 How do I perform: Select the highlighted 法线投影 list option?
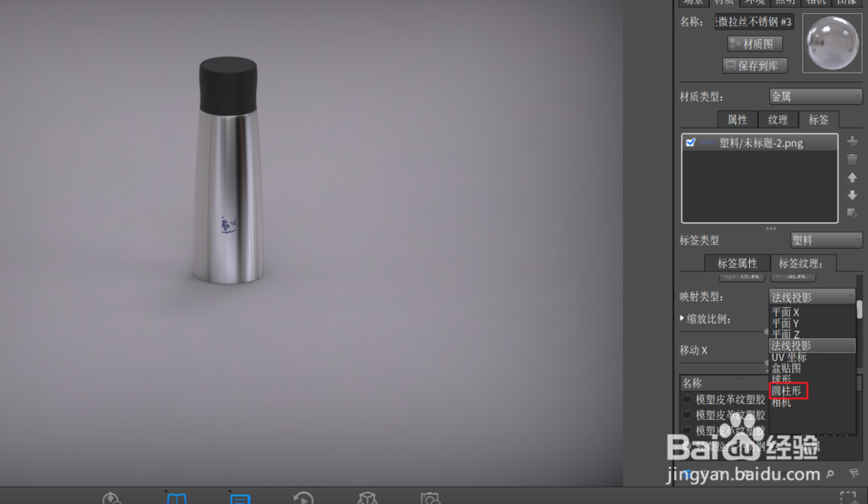(x=812, y=346)
